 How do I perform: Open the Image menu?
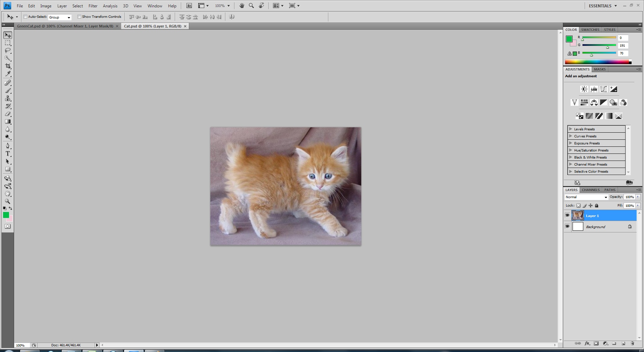[x=46, y=6]
